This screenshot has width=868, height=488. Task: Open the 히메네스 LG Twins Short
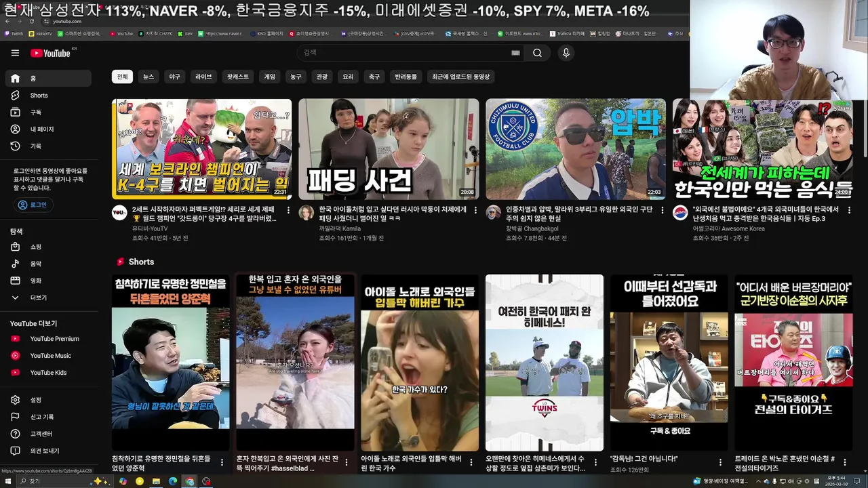pyautogui.click(x=545, y=363)
